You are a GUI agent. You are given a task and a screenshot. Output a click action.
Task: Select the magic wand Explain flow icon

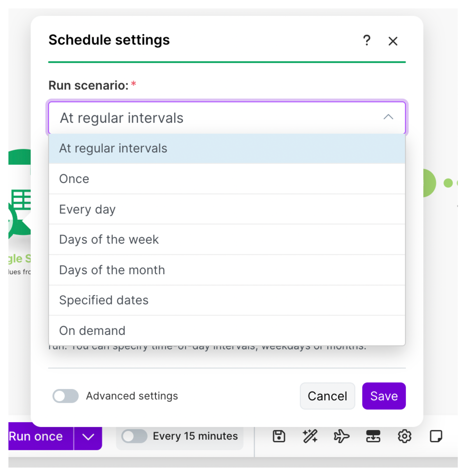point(310,436)
